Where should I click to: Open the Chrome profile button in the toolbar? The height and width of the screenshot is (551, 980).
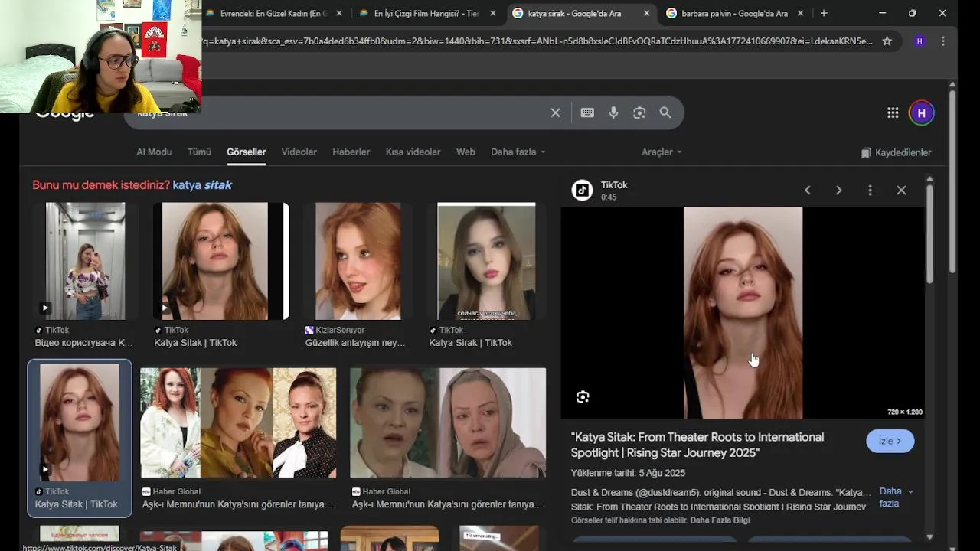[920, 41]
